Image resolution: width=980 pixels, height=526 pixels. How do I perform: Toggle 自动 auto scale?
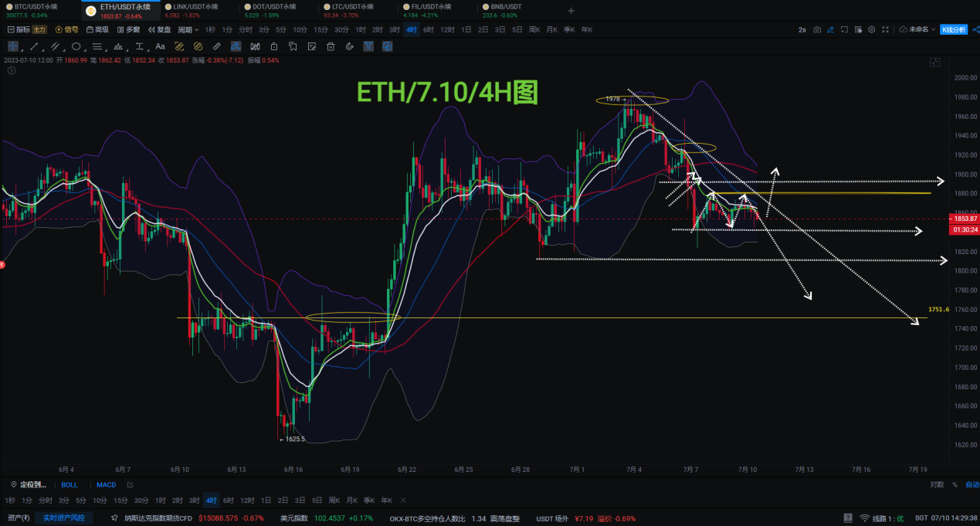(x=971, y=485)
